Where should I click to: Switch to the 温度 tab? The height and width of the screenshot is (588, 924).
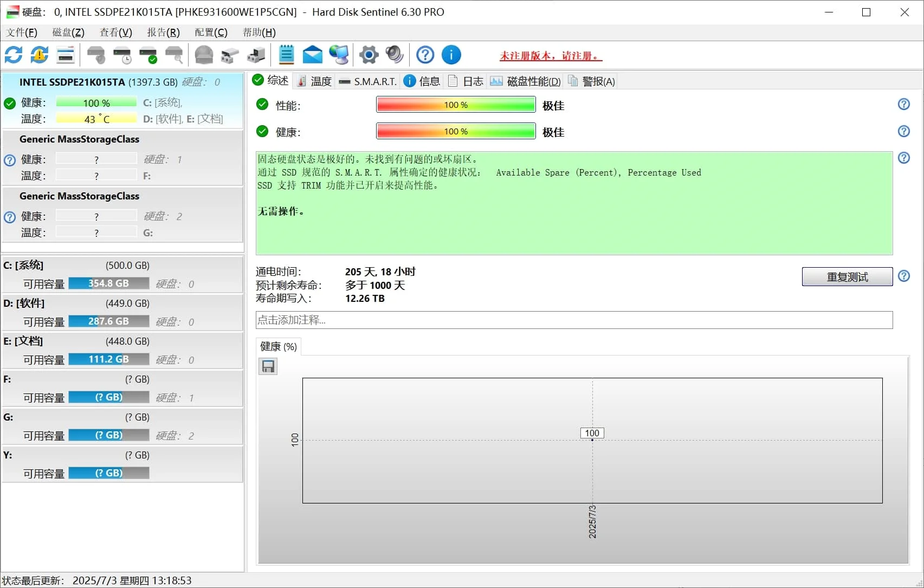[x=314, y=81]
